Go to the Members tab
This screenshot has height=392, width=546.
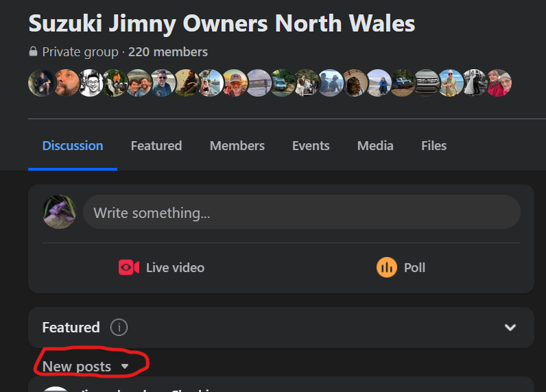(x=237, y=146)
